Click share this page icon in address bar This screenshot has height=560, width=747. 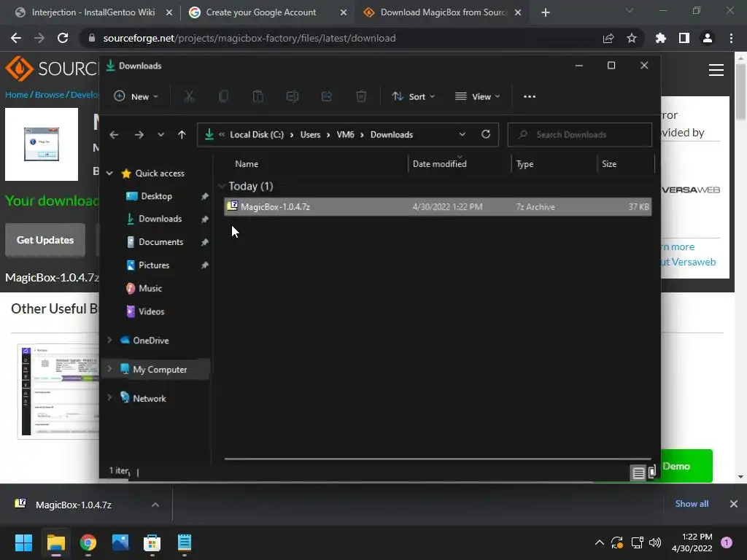point(608,38)
